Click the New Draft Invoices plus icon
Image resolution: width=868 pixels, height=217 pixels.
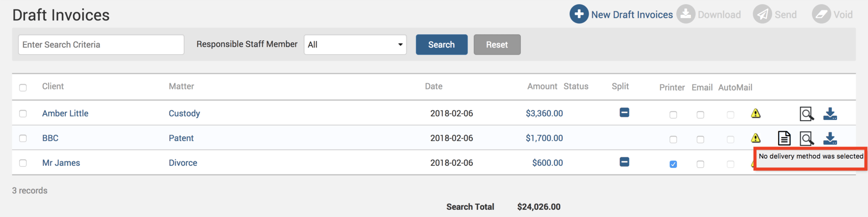tap(579, 14)
